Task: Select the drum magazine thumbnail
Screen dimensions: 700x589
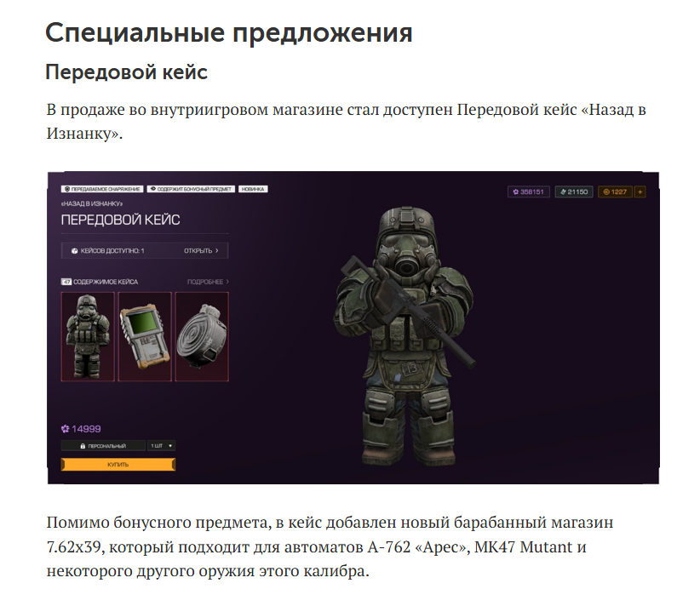Action: pos(202,336)
